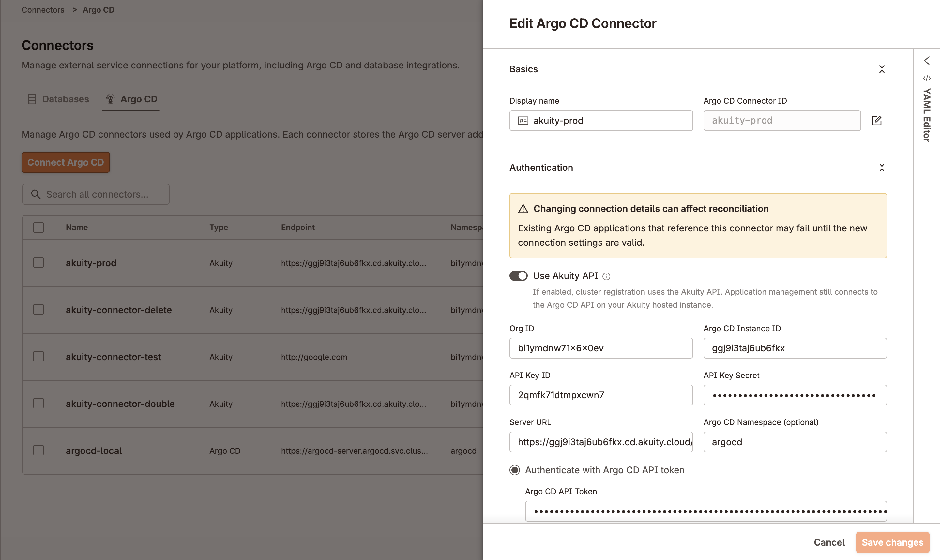Switch to the Argo CD tab
Image resolution: width=940 pixels, height=560 pixels.
click(x=131, y=99)
